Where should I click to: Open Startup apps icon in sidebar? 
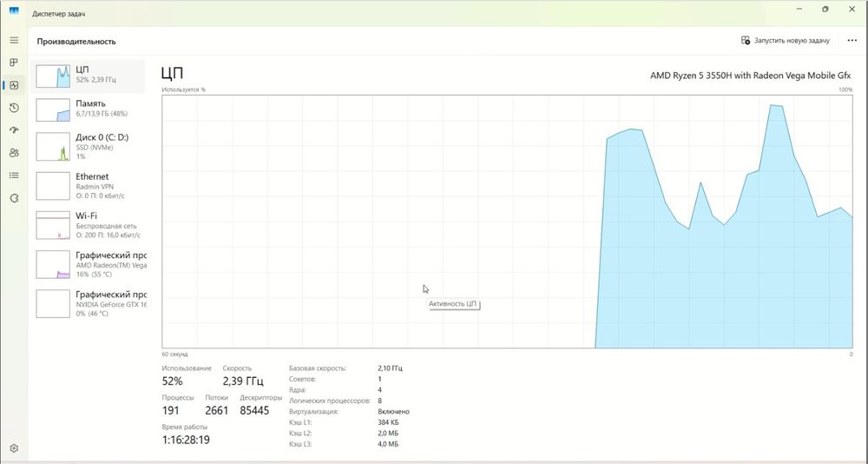[x=15, y=130]
